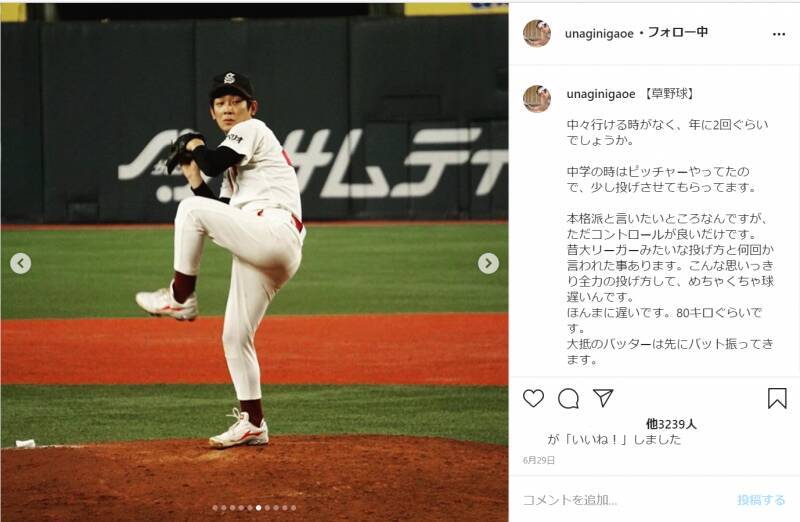View the 他3239人 likes list
The width and height of the screenshot is (800, 522).
click(671, 424)
